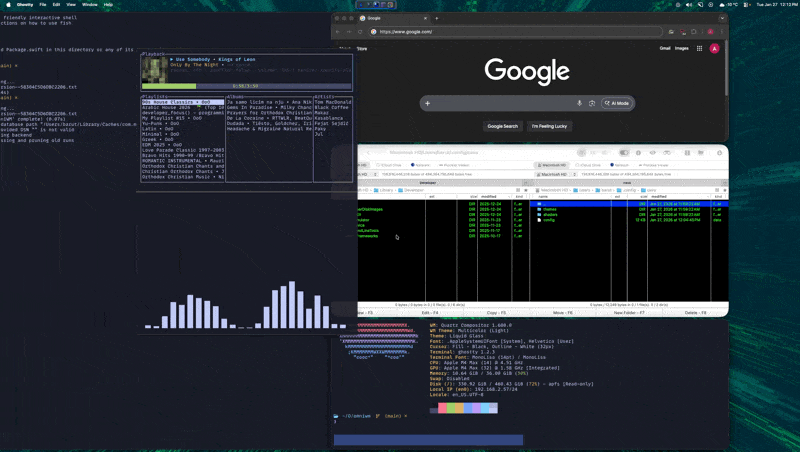This screenshot has height=452, width=800.
Task: Select the Black Coffee artist
Action: [332, 108]
